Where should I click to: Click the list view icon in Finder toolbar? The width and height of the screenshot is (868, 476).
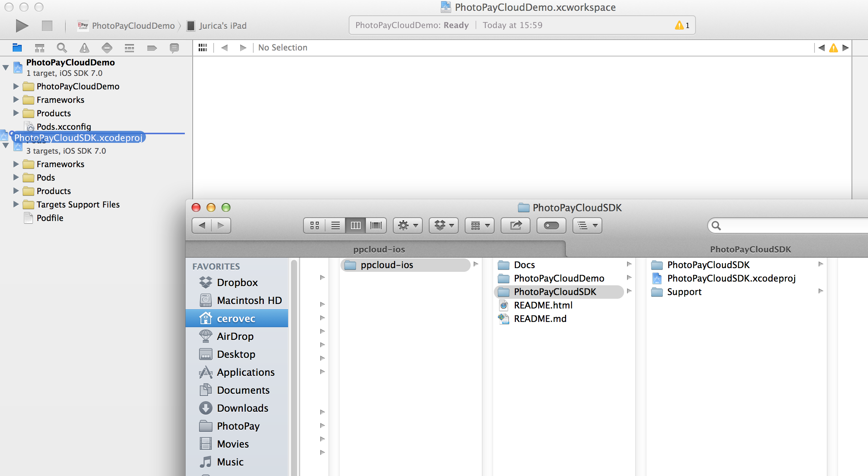[335, 225]
